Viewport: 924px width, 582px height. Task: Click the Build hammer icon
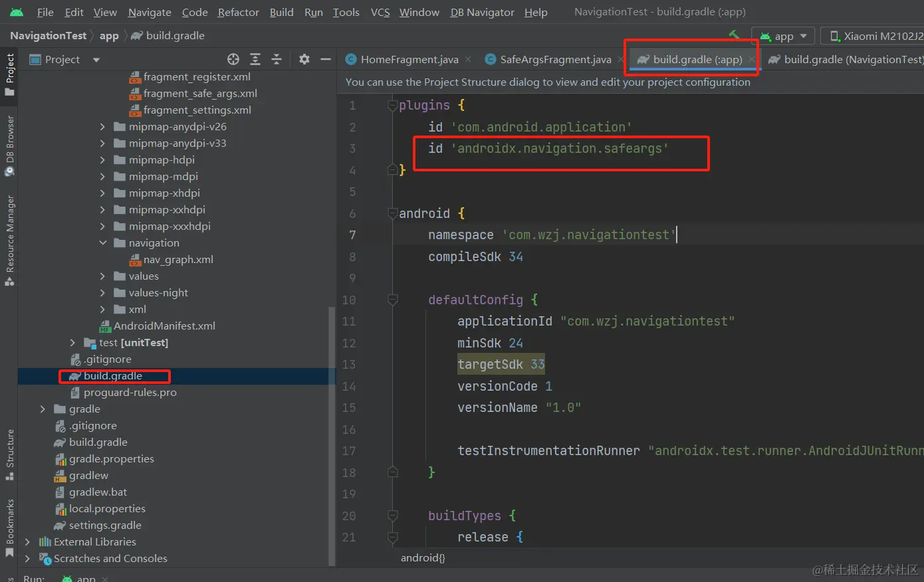tap(735, 35)
